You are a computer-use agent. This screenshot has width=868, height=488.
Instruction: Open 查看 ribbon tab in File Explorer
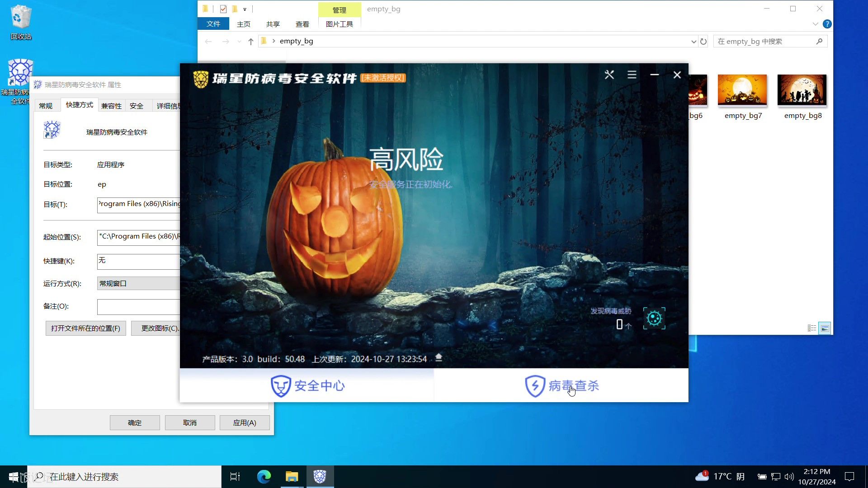point(302,24)
